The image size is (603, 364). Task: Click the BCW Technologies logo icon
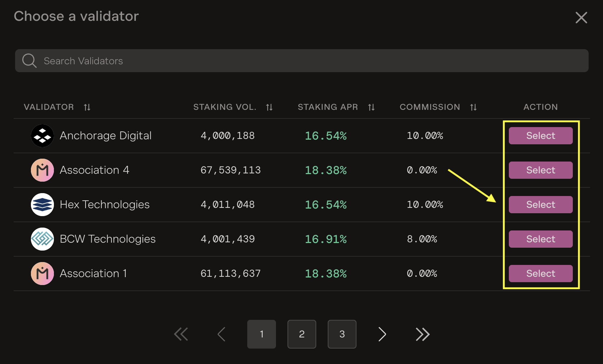tap(42, 239)
